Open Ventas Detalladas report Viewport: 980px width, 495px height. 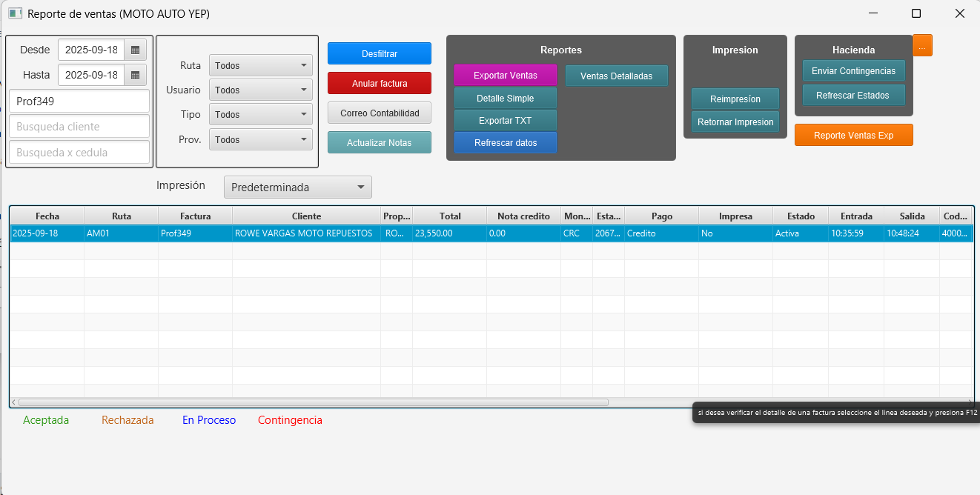[x=616, y=76]
